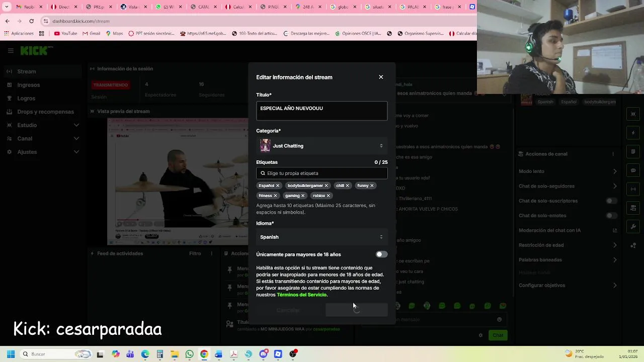This screenshot has height=362, width=644.
Task: Remove the roblox tag
Action: coord(328,196)
